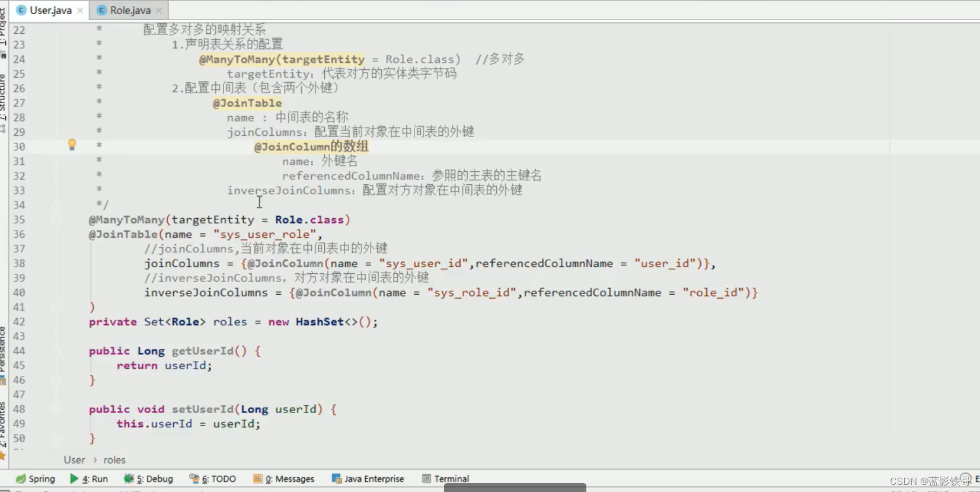Click line number 38 in gutter

click(x=19, y=264)
